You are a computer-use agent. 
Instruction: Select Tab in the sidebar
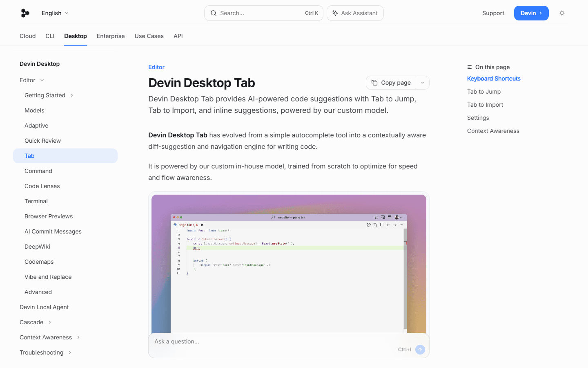(65, 156)
